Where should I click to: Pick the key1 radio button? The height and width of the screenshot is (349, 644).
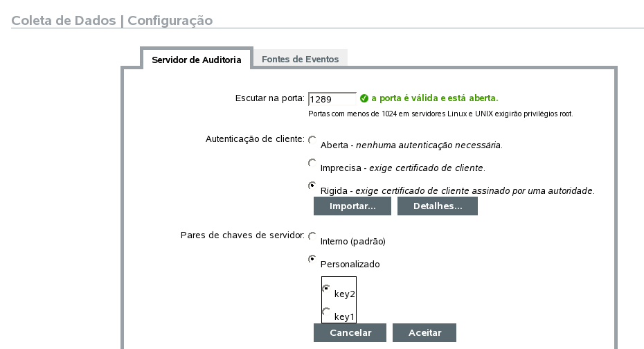point(326,312)
